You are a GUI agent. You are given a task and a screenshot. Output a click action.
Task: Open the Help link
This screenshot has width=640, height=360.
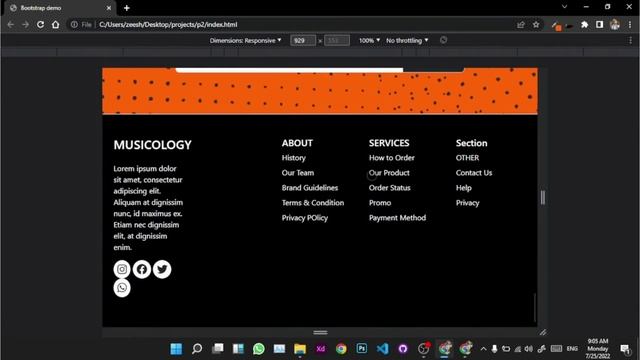(464, 188)
